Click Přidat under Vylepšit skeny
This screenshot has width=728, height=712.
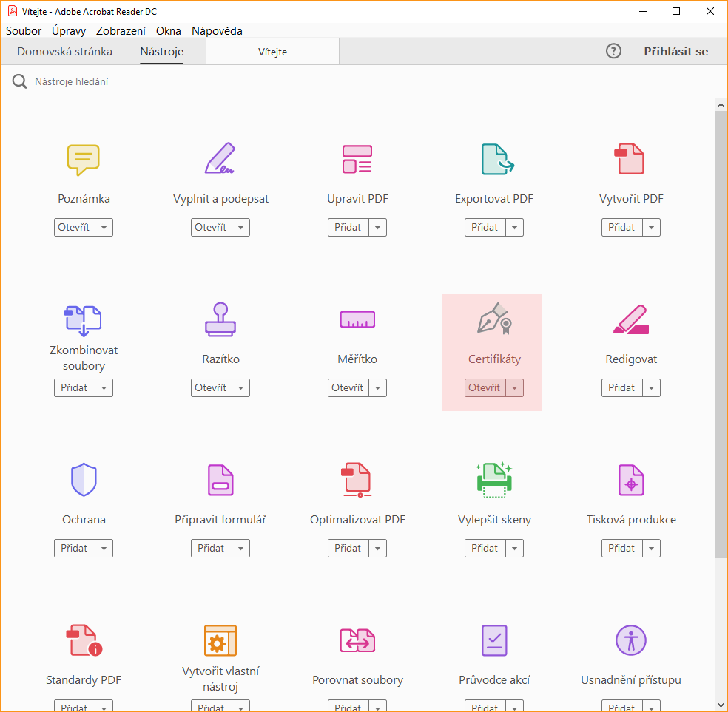pos(485,549)
